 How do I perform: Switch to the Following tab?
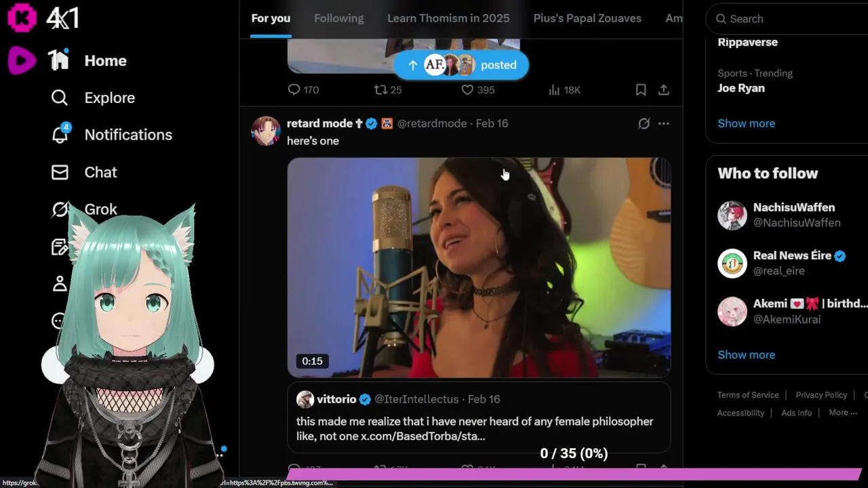pos(339,18)
